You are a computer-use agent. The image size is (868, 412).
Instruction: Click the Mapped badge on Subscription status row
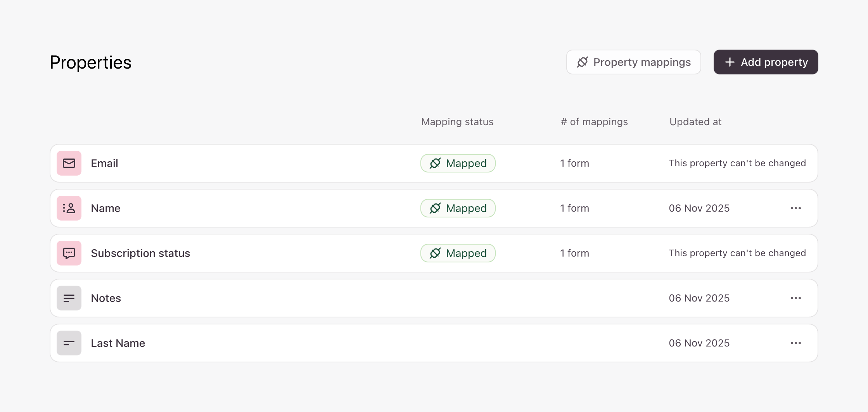458,253
